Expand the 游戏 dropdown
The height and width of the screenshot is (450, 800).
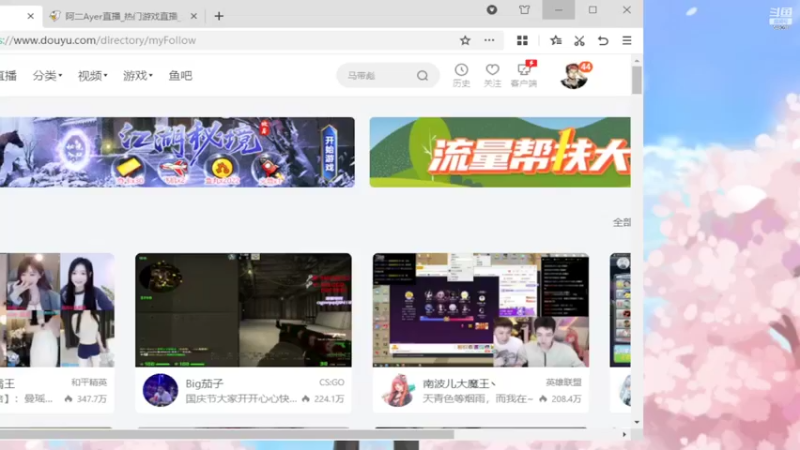(138, 76)
